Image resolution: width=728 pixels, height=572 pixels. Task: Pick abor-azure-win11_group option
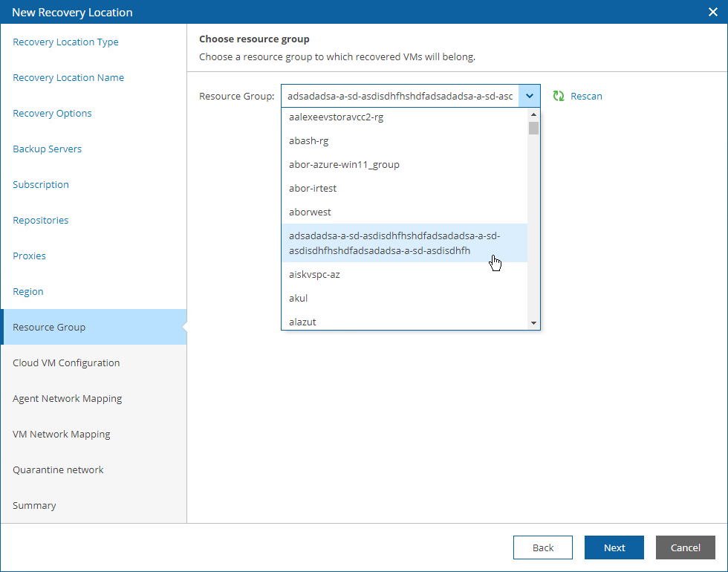click(x=344, y=165)
